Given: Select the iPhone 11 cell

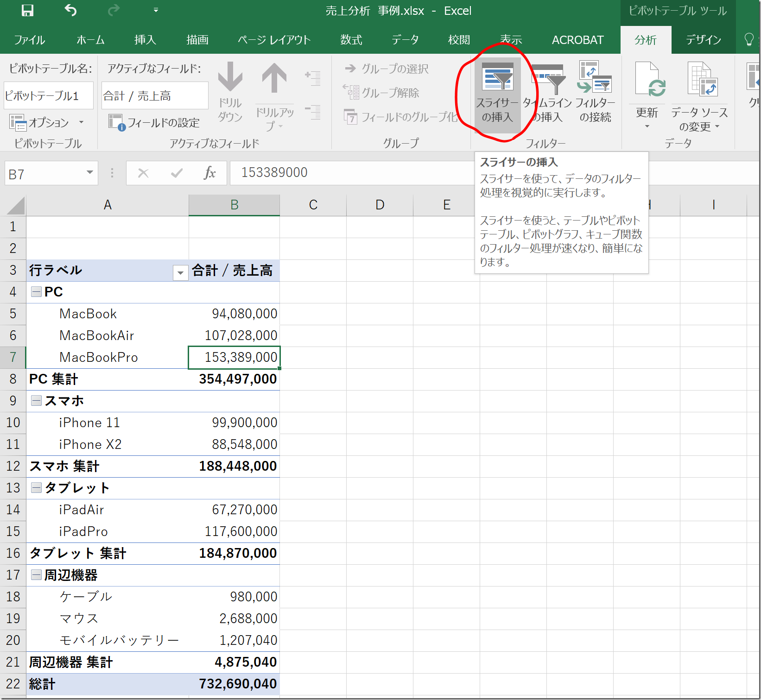Looking at the screenshot, I should [108, 423].
